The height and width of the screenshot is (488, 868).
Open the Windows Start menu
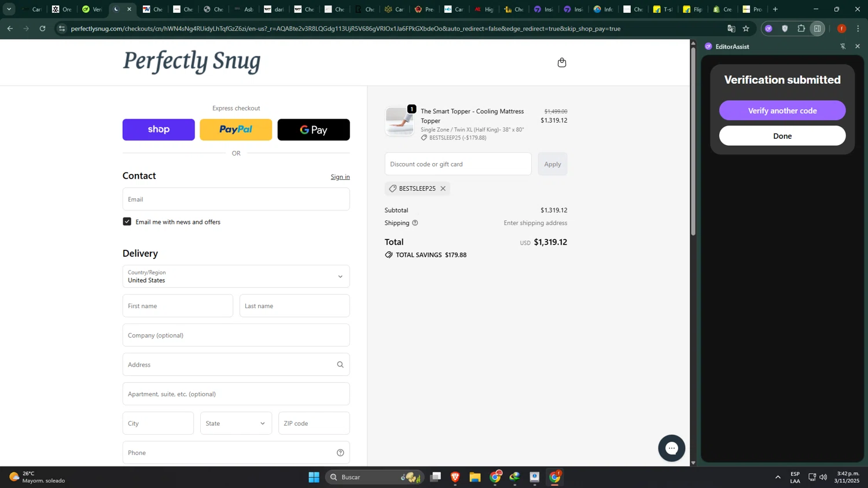coord(314,477)
